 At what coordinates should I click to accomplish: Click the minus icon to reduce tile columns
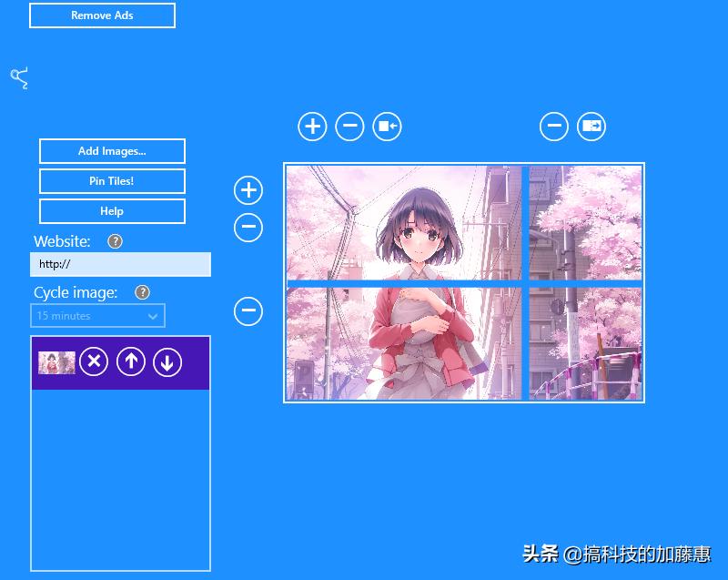(x=349, y=126)
